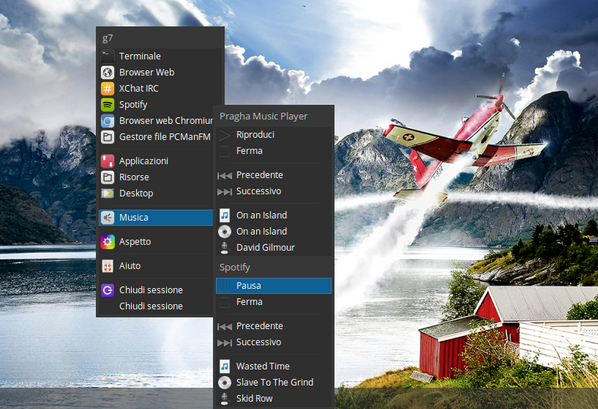
Task: Click the David Gilmour artist entry
Action: (274, 247)
